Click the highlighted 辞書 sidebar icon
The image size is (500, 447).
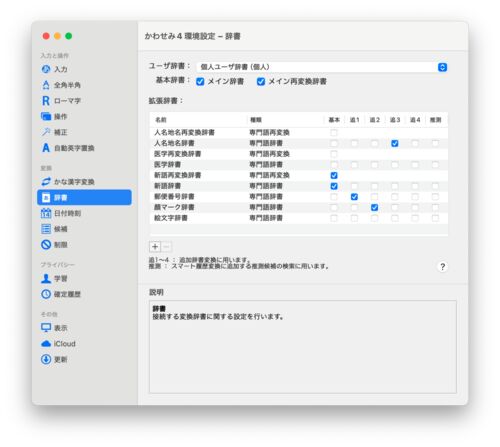coord(46,198)
